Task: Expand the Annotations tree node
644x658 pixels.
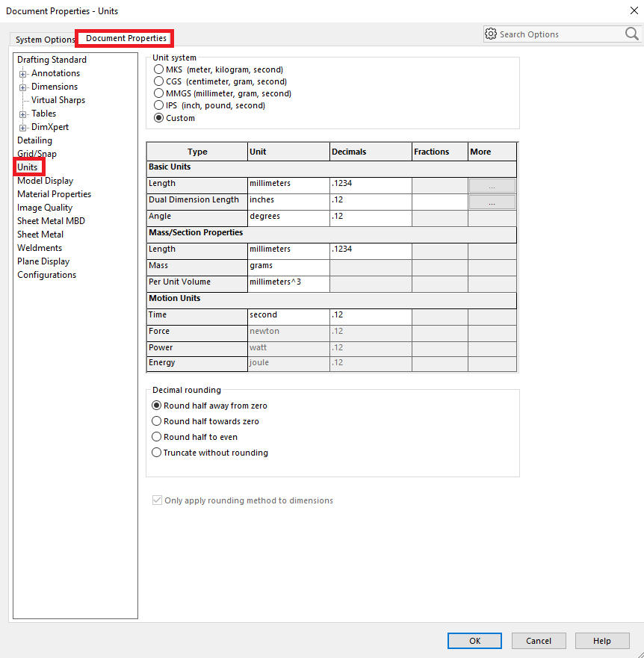Action: coord(23,74)
